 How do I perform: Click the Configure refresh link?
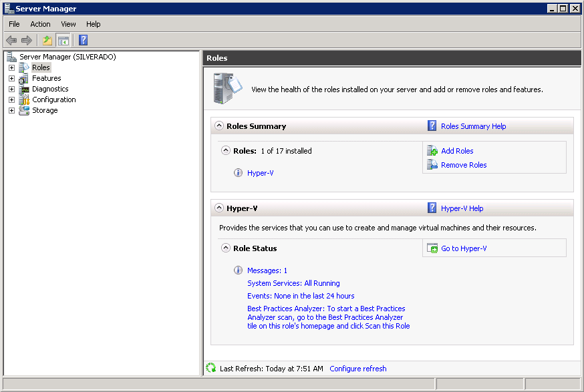tap(358, 369)
